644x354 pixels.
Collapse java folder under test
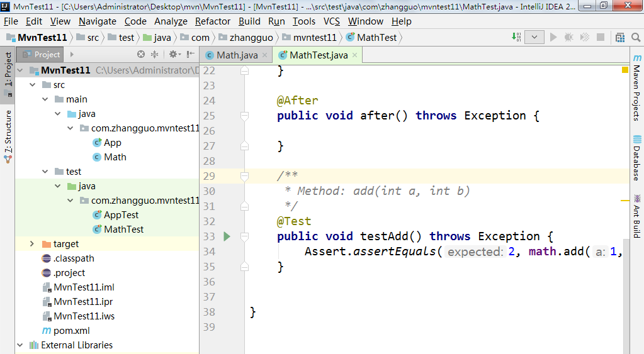[x=58, y=186]
